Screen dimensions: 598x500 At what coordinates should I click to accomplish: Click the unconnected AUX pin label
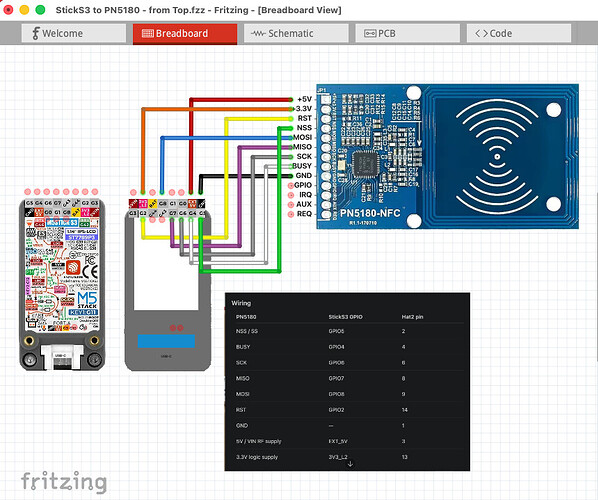[x=304, y=204]
